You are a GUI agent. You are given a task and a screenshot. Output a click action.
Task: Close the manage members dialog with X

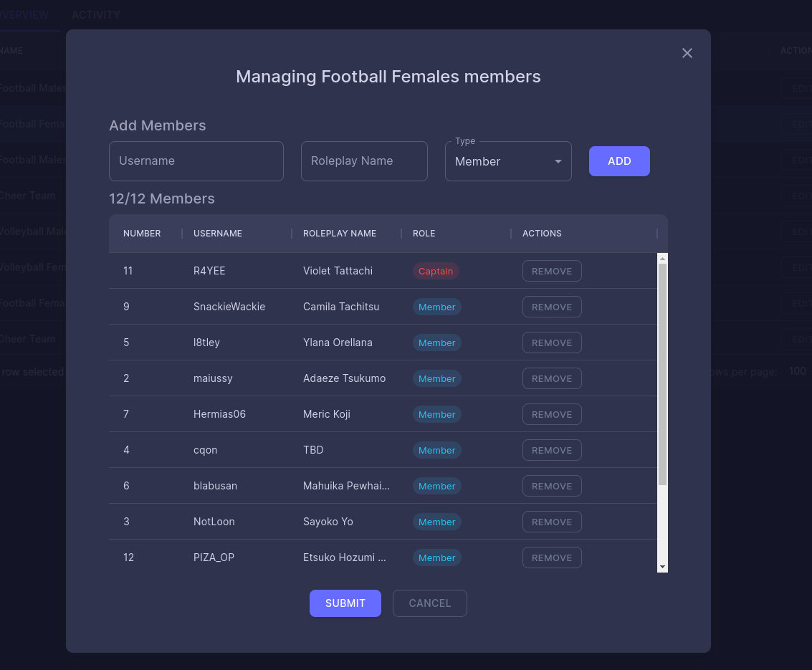pyautogui.click(x=687, y=53)
